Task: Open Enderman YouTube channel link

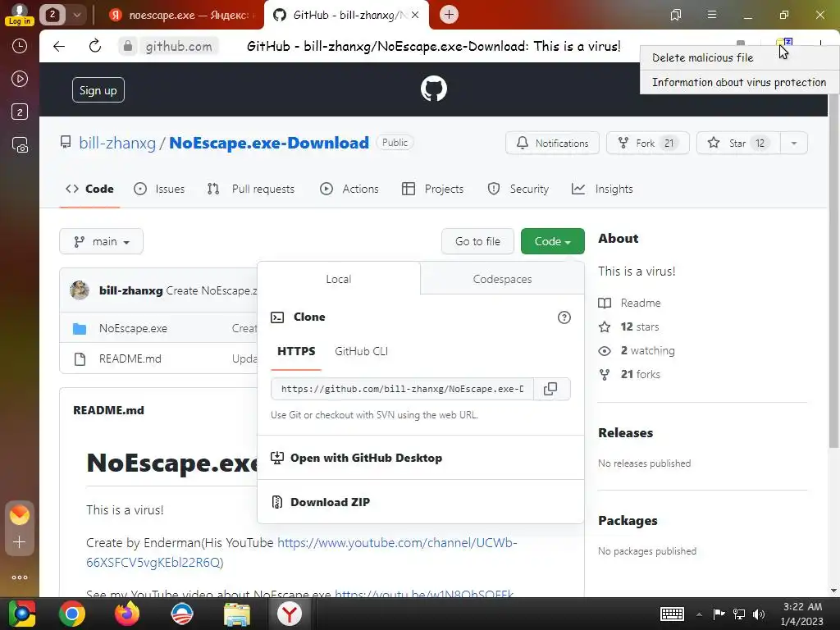Action: (302, 552)
